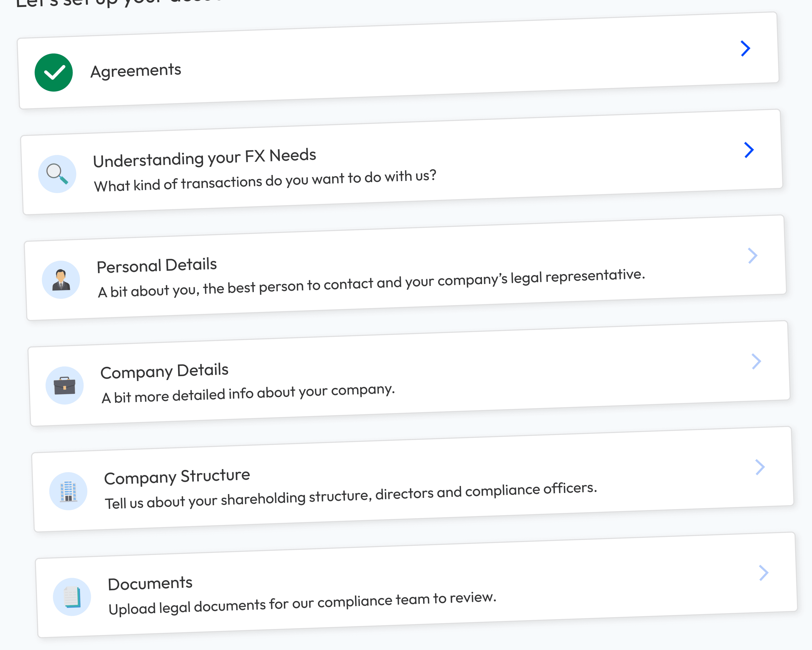Click the completed status indicator on Agreements
This screenshot has height=650, width=812.
(54, 72)
